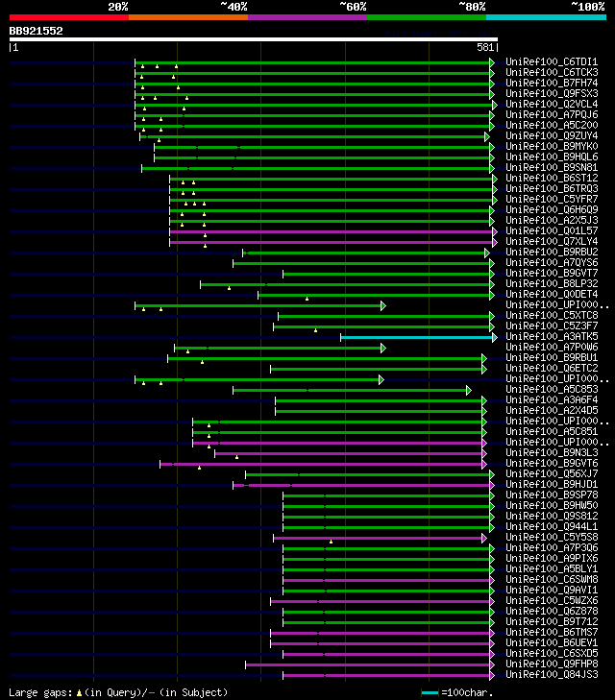This screenshot has width=615, height=700.
Task: Click the UniRef100_A7P3Q6 entry
Action: point(552,547)
